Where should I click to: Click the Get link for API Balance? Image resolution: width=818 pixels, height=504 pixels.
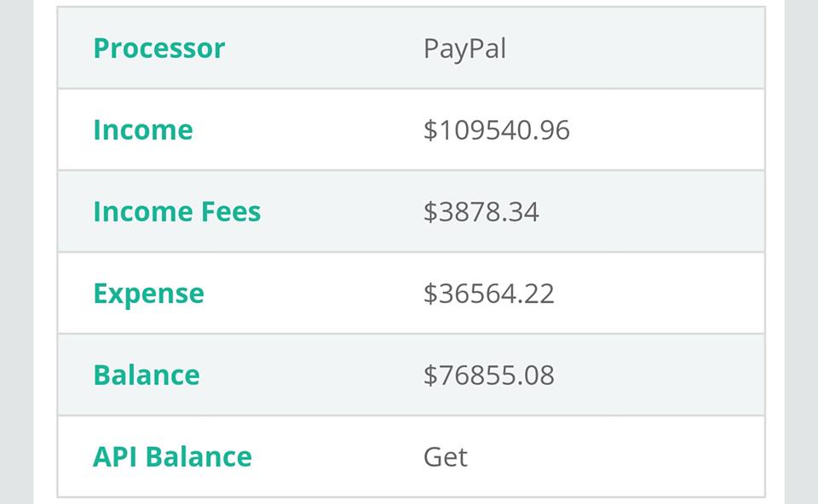tap(445, 457)
